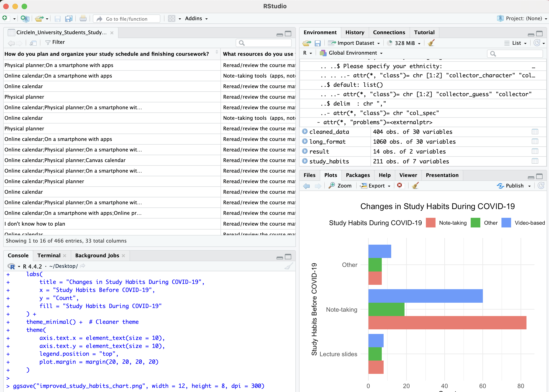Open the workspace panes layout icon
The image size is (549, 392).
click(172, 19)
